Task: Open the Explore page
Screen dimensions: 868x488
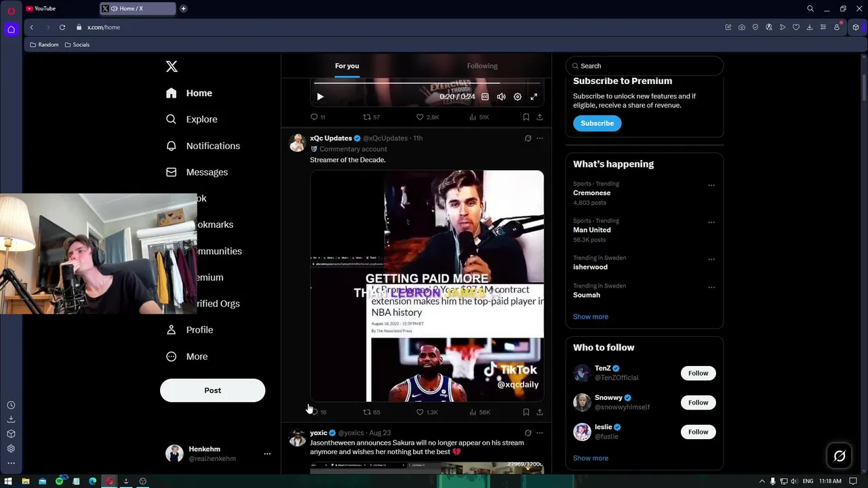Action: [x=192, y=119]
